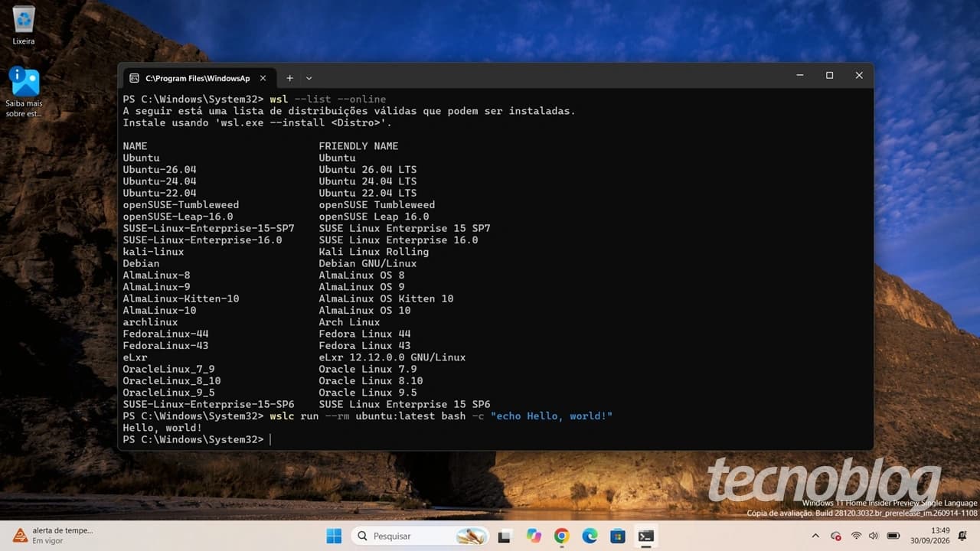Open the Wi-Fi network tray icon
Image resolution: width=980 pixels, height=551 pixels.
[856, 536]
